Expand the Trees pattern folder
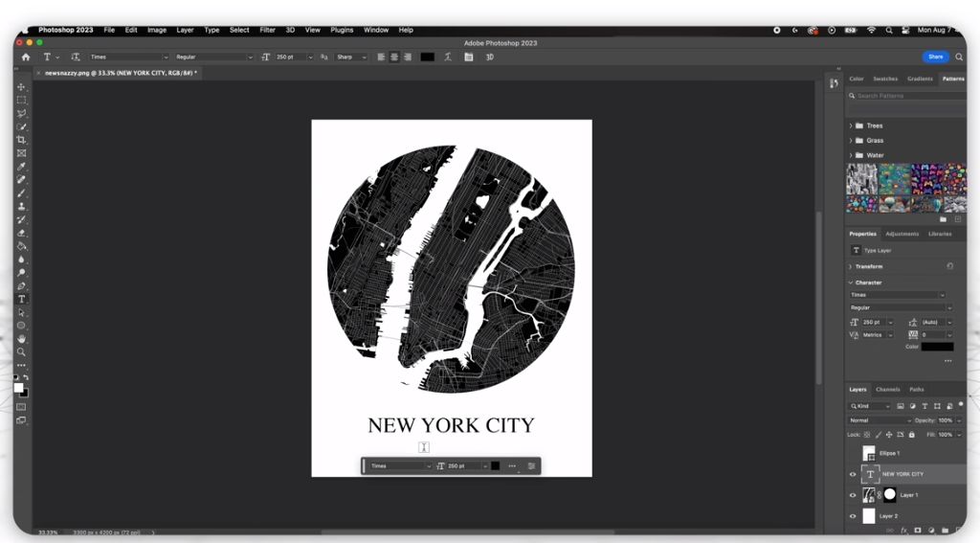Image resolution: width=980 pixels, height=543 pixels. (x=851, y=125)
